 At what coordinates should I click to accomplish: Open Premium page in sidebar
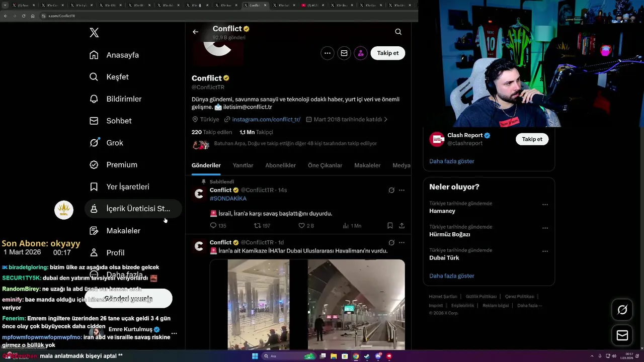point(113,165)
